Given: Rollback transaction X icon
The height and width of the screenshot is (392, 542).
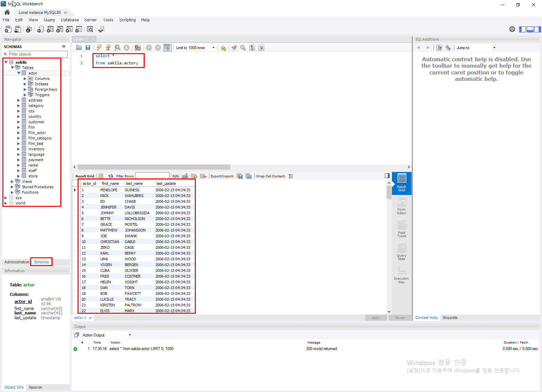Looking at the screenshot, I should [158, 48].
